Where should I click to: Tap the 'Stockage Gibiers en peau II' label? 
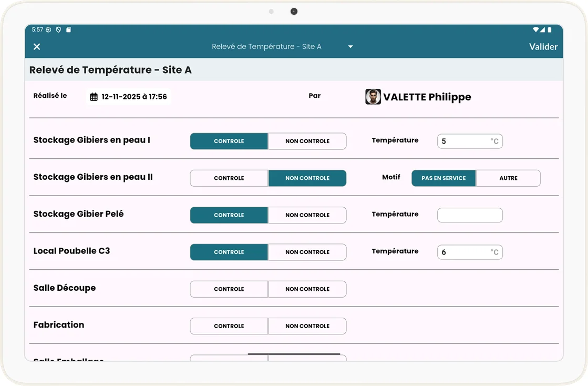(x=93, y=177)
